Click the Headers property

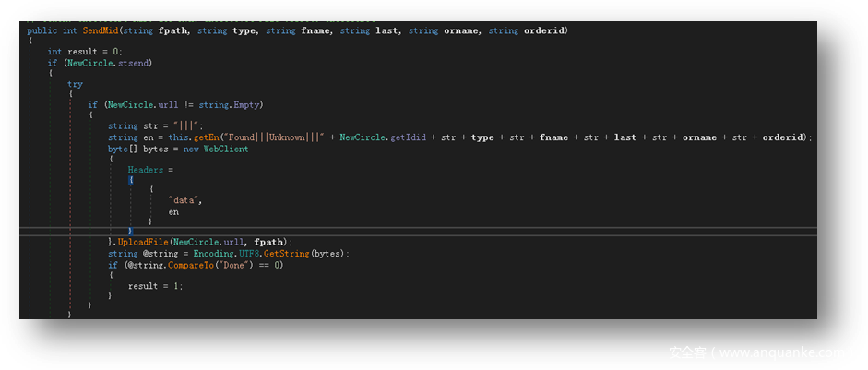146,170
